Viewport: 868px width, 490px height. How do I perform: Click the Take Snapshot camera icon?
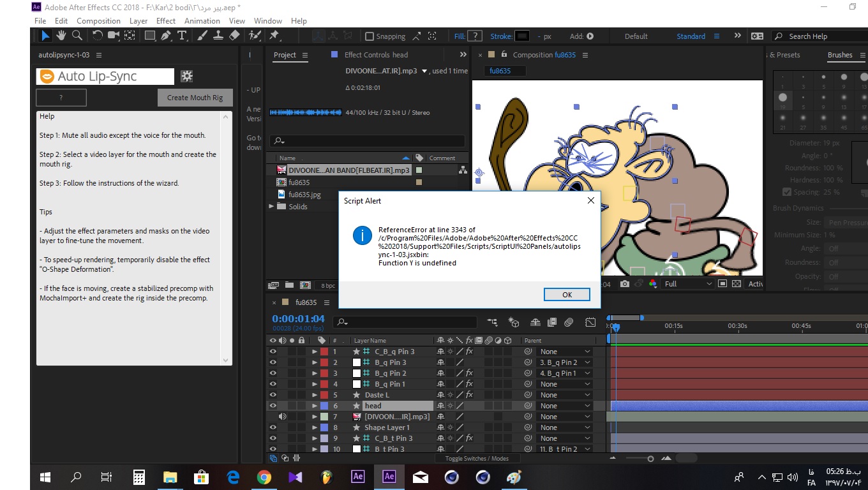point(624,284)
